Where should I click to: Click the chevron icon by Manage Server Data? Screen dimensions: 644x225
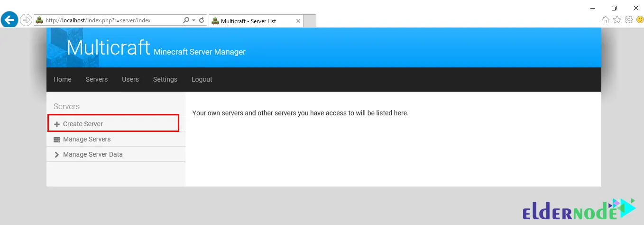point(57,155)
